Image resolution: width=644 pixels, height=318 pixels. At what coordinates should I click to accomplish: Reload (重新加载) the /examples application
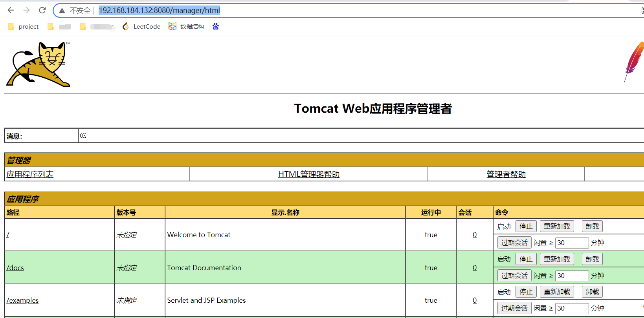(x=557, y=292)
